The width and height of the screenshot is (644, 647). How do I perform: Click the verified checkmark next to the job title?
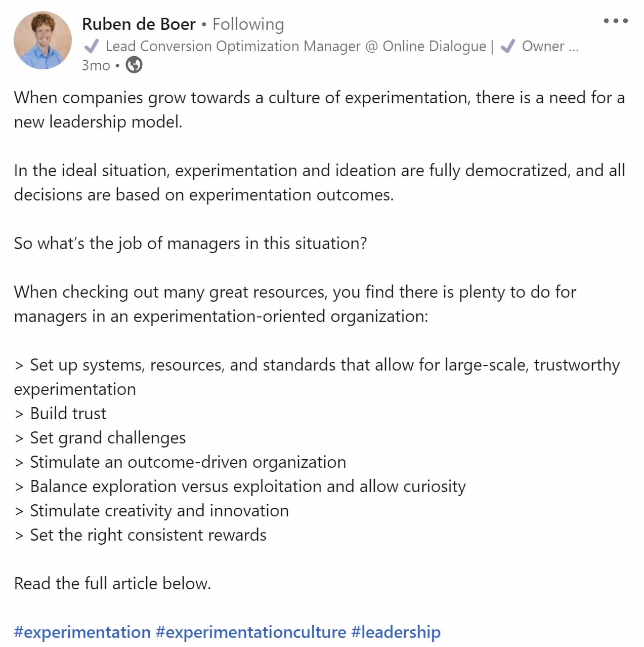(x=91, y=46)
